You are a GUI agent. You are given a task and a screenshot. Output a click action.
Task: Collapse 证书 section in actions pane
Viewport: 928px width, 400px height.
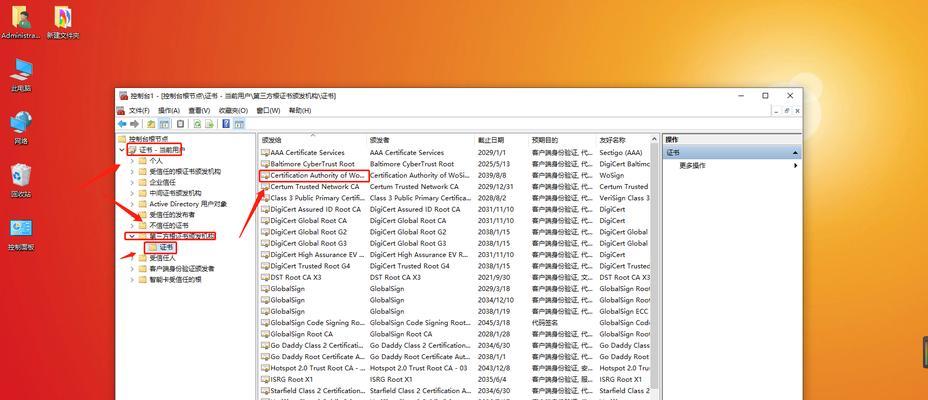(795, 153)
